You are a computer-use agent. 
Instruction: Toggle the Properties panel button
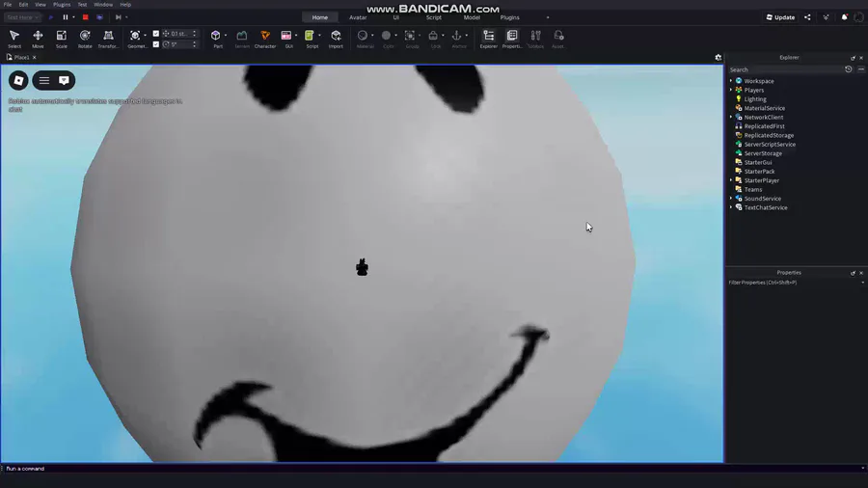click(512, 39)
